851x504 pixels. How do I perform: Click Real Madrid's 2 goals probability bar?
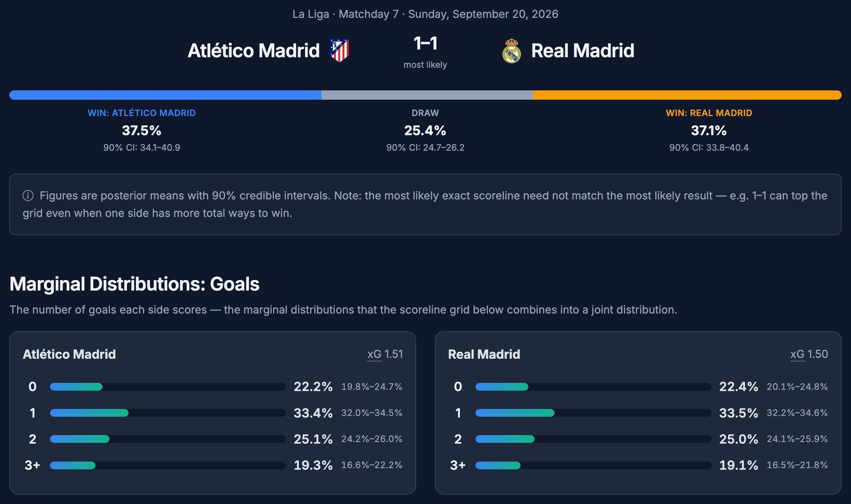tap(593, 439)
